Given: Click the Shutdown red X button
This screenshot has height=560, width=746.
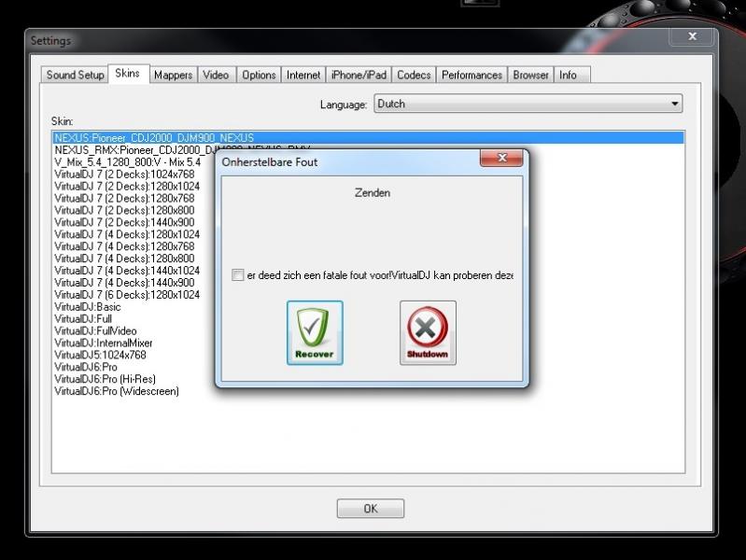Looking at the screenshot, I should click(x=428, y=333).
